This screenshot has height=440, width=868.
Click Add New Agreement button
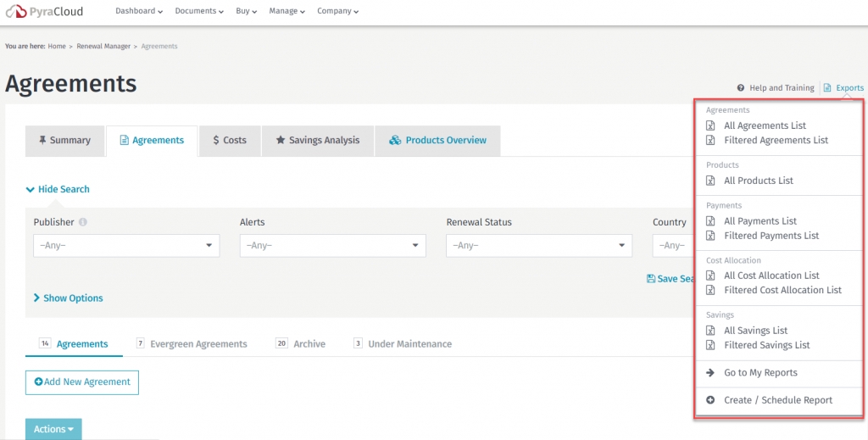[82, 382]
